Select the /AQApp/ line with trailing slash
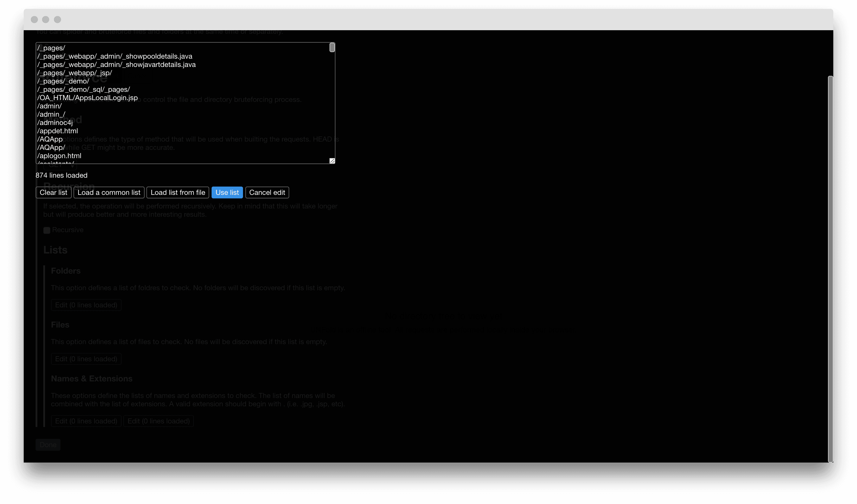Image resolution: width=857 pixels, height=504 pixels. click(51, 147)
